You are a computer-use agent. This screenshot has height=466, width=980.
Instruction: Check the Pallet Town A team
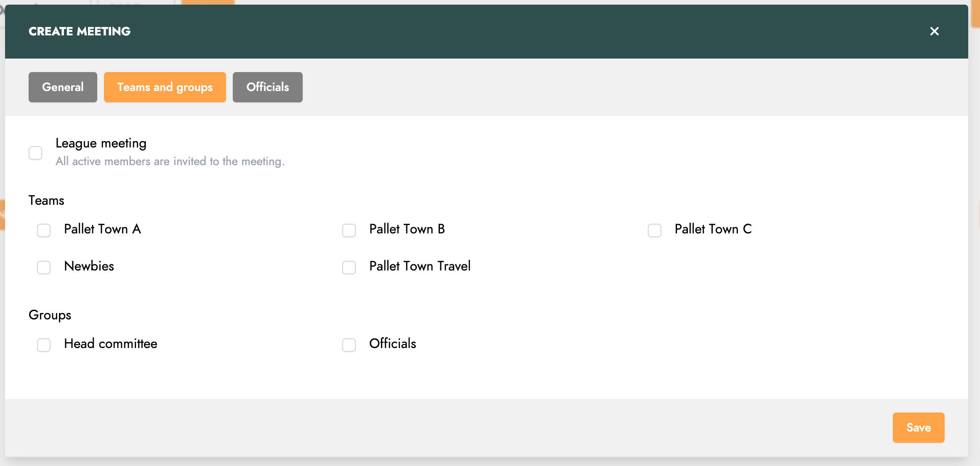pyautogui.click(x=44, y=230)
